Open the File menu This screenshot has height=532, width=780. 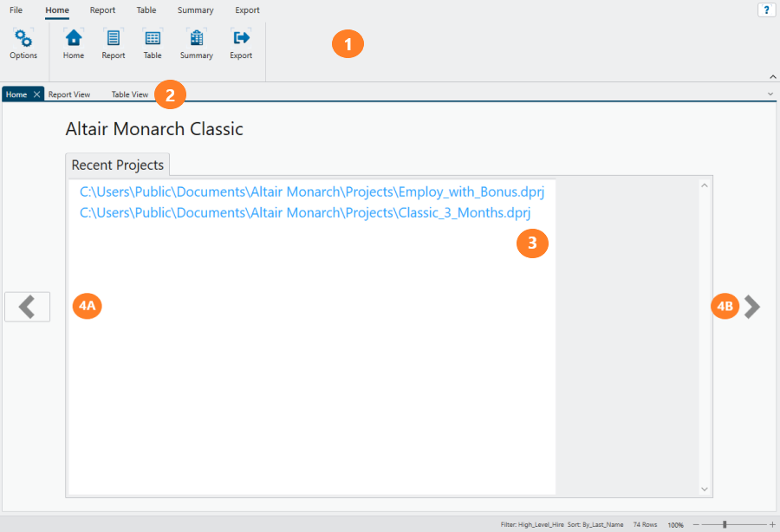[16, 10]
